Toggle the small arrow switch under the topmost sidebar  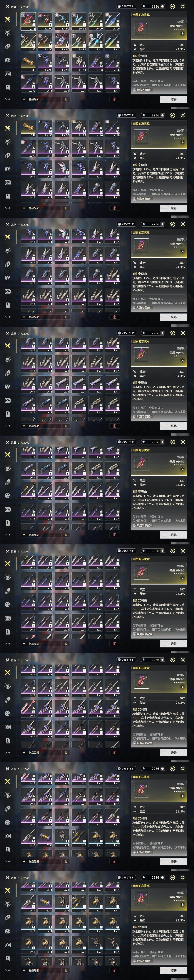(7, 99)
